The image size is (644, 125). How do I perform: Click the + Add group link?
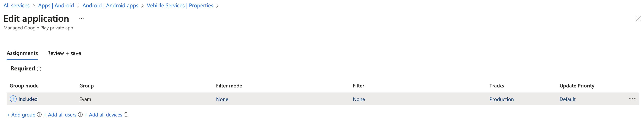[21, 115]
